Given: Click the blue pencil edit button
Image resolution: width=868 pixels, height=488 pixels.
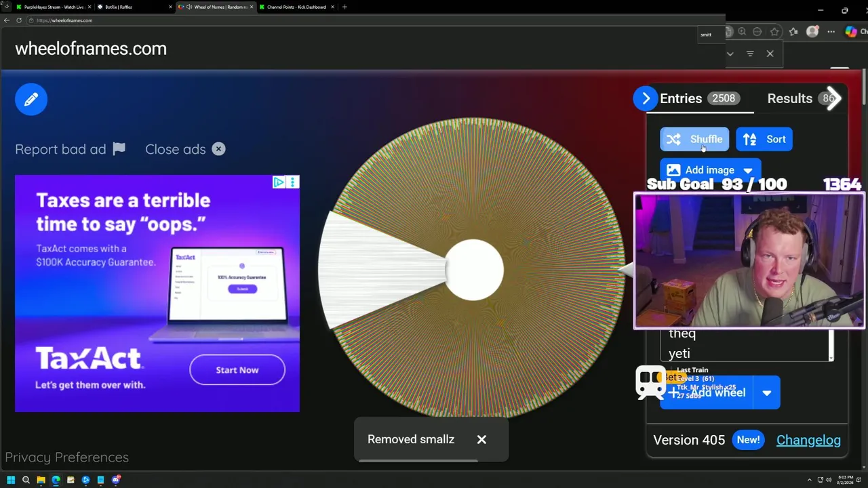Looking at the screenshot, I should click(x=31, y=100).
